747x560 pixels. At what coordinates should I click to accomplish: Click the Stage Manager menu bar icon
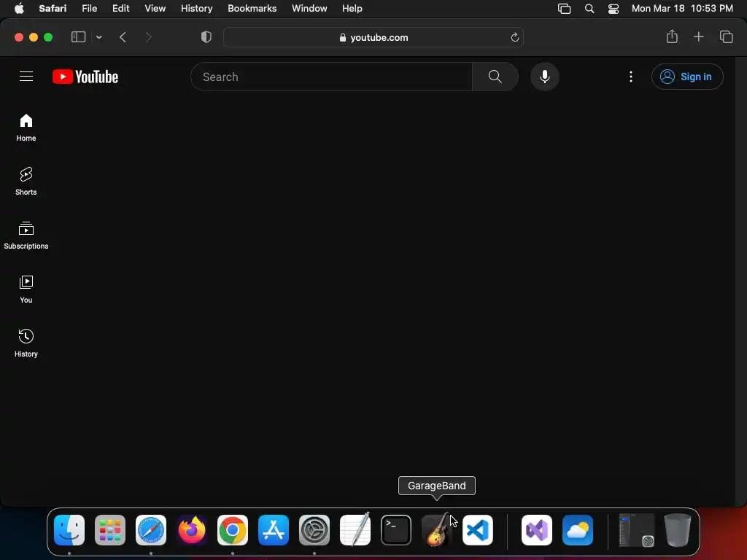click(564, 9)
